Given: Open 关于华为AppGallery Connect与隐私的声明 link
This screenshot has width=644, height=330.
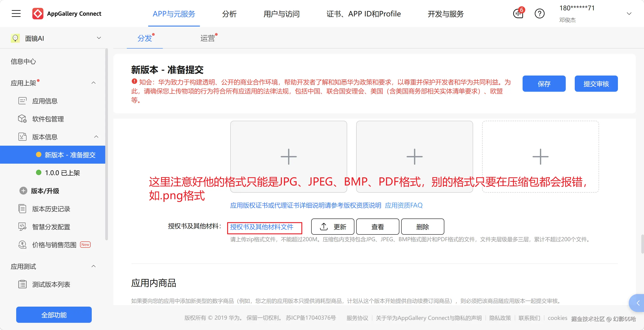Looking at the screenshot, I should pyautogui.click(x=429, y=318).
